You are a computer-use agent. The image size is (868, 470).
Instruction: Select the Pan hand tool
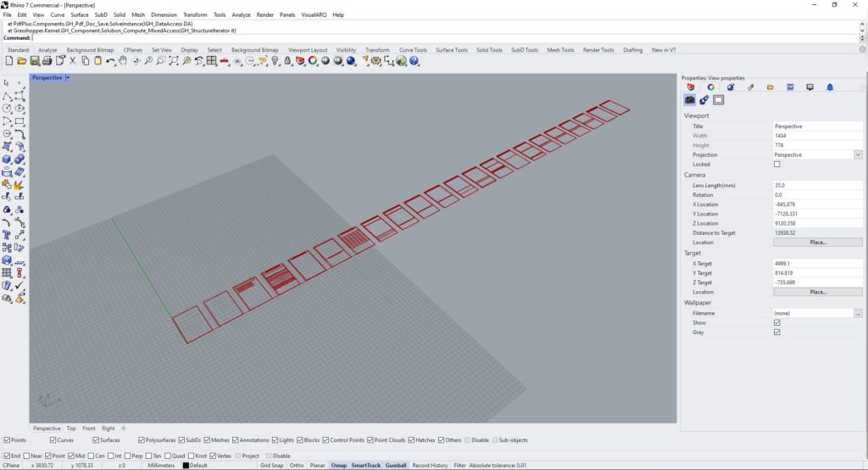tap(123, 61)
